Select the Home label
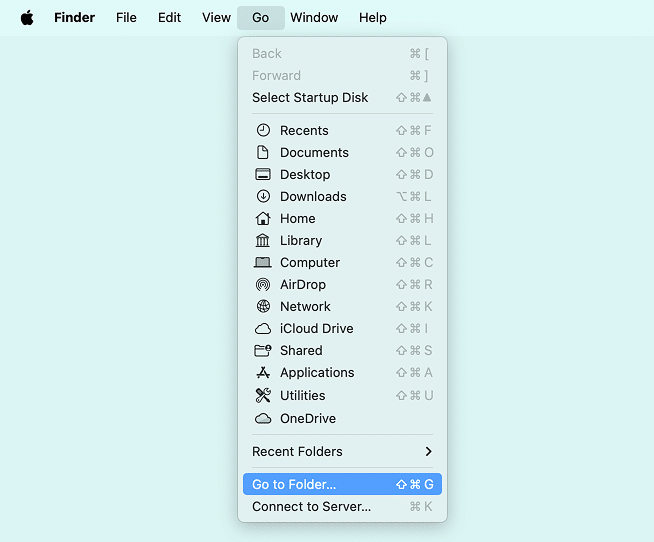The width and height of the screenshot is (654, 542). click(x=297, y=219)
